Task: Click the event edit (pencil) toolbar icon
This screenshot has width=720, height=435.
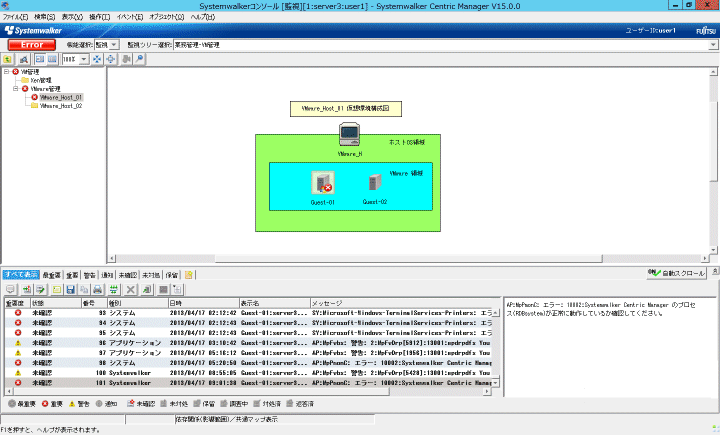Action: tap(40, 289)
